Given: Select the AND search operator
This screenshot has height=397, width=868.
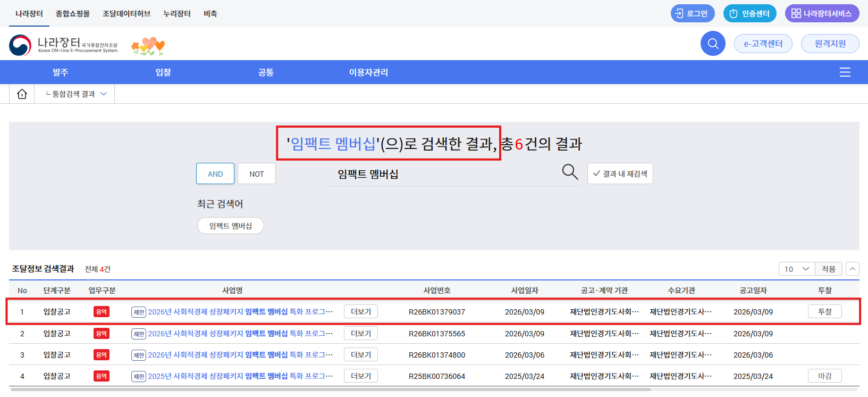Looking at the screenshot, I should click(x=215, y=174).
